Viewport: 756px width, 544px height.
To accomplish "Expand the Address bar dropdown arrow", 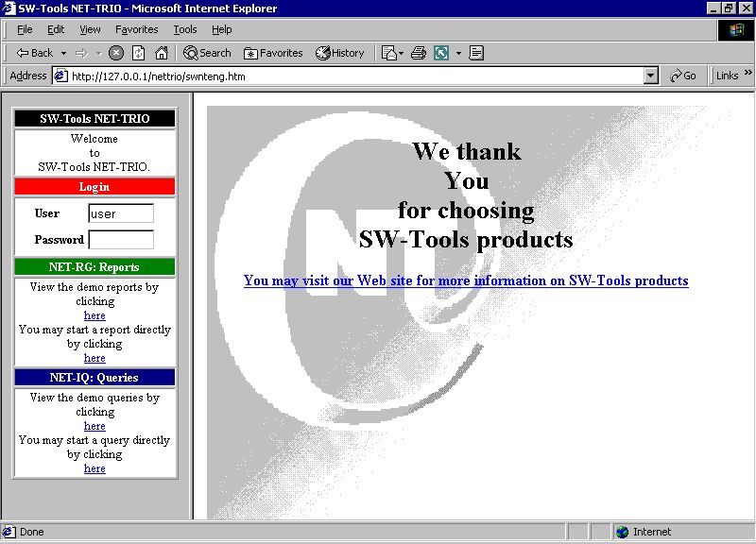I will click(x=650, y=76).
